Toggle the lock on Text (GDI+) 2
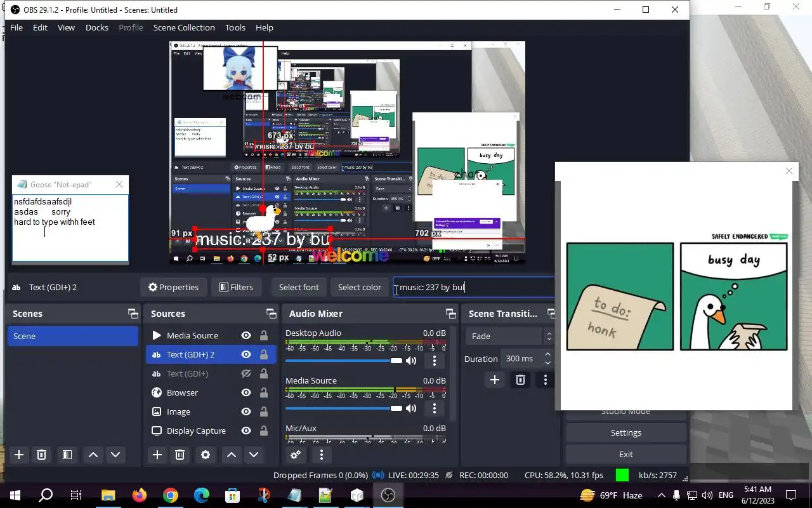Viewport: 812px width, 508px height. tap(264, 354)
